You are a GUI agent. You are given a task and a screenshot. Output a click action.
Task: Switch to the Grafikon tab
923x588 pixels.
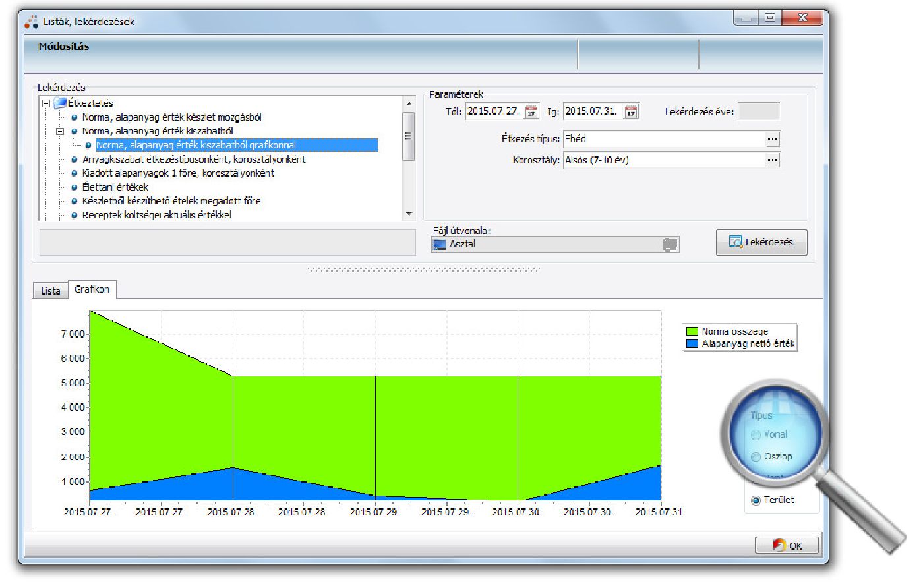click(x=92, y=289)
